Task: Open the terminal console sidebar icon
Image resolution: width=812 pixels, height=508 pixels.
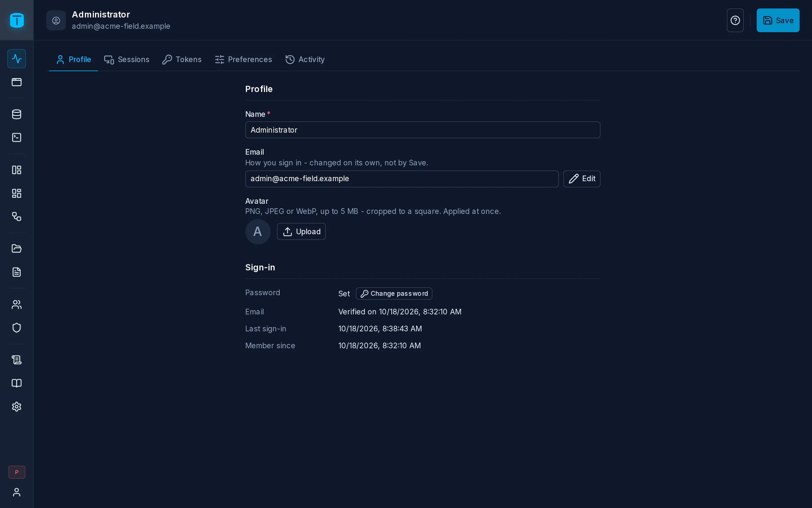Action: click(x=17, y=137)
